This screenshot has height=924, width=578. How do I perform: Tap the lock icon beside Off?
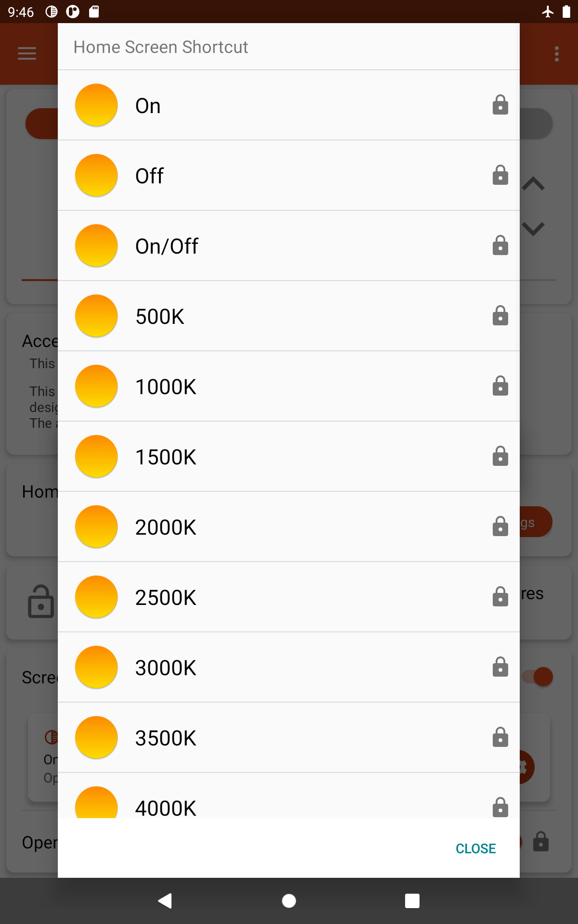[500, 175]
